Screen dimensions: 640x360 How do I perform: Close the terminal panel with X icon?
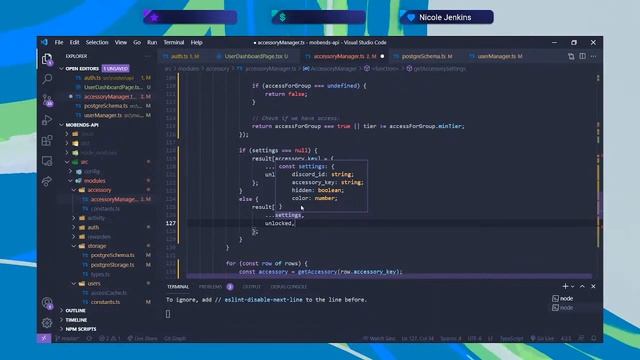593,287
